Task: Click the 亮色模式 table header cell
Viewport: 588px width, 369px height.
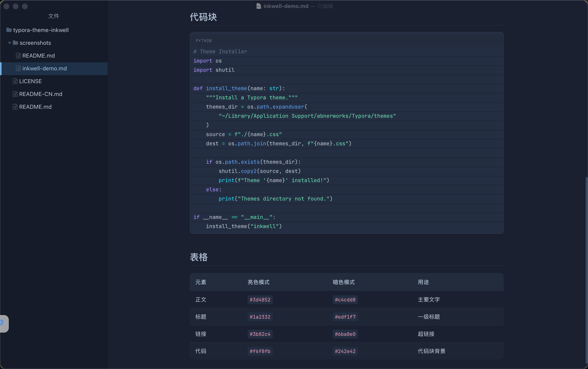Action: point(258,282)
